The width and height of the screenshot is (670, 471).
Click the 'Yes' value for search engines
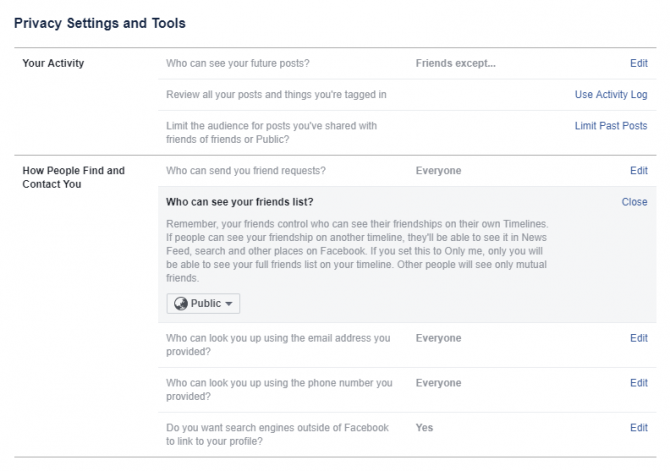424,428
